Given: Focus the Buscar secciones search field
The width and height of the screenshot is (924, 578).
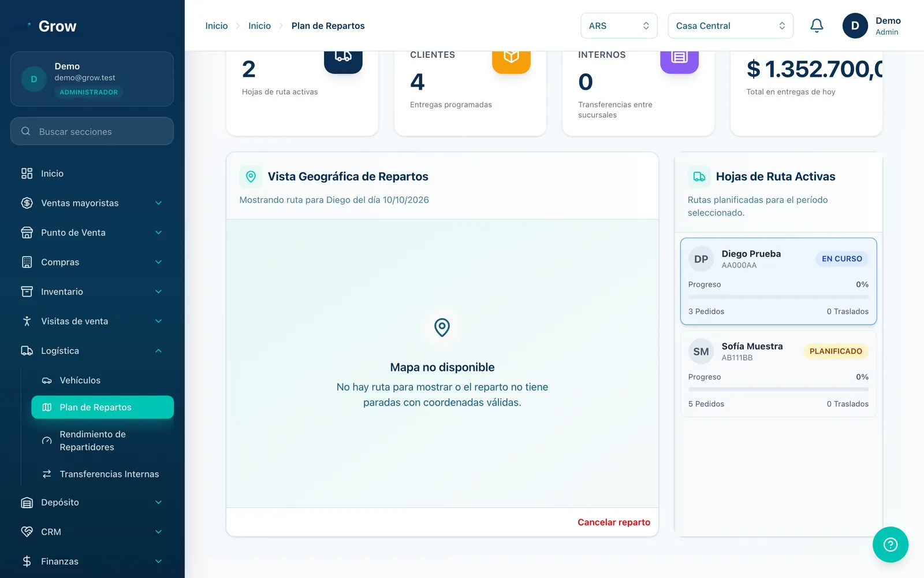Looking at the screenshot, I should coord(92,131).
